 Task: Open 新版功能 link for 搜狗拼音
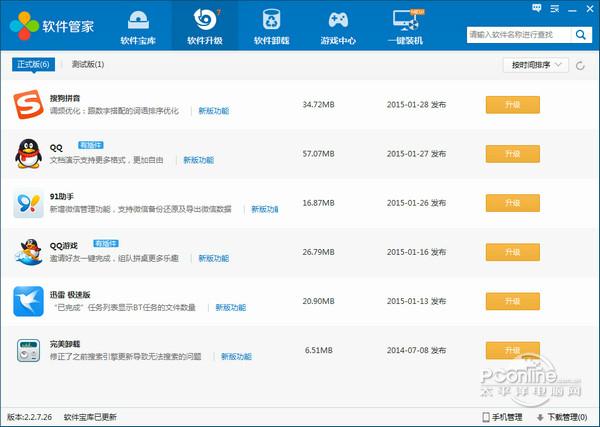coord(214,111)
